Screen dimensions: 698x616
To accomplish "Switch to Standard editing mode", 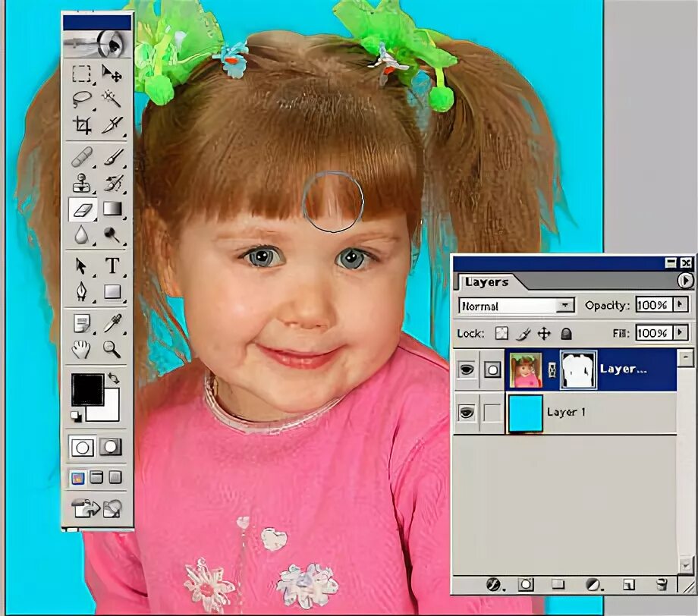I will point(83,448).
